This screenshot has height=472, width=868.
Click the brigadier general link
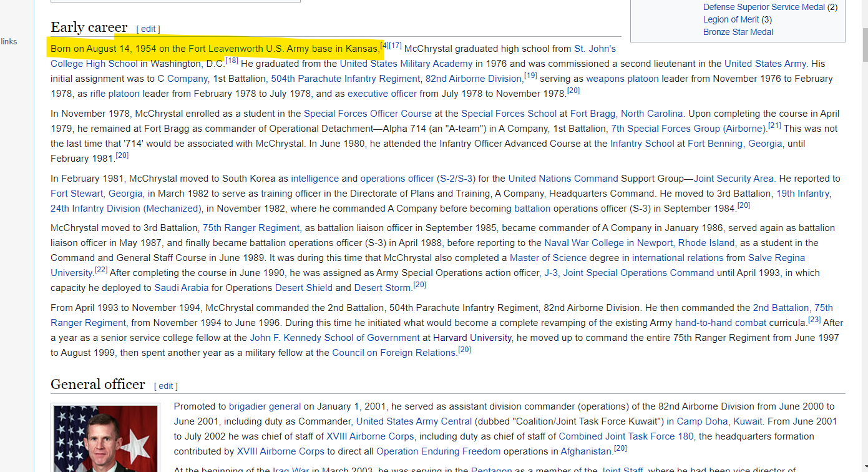265,406
